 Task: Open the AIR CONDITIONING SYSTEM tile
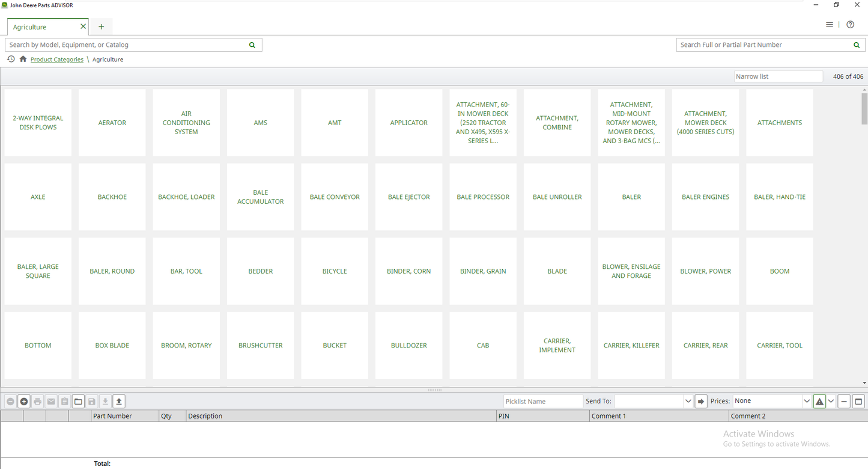pyautogui.click(x=186, y=123)
